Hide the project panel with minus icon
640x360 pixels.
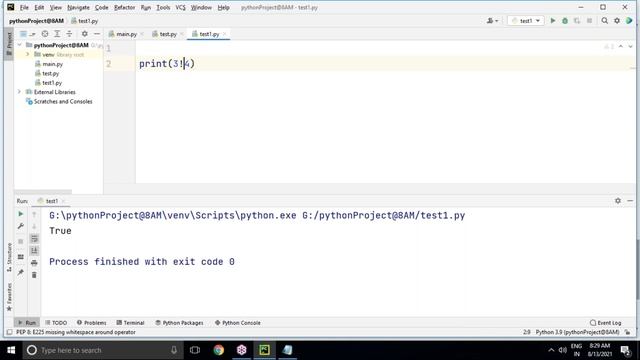[x=97, y=34]
